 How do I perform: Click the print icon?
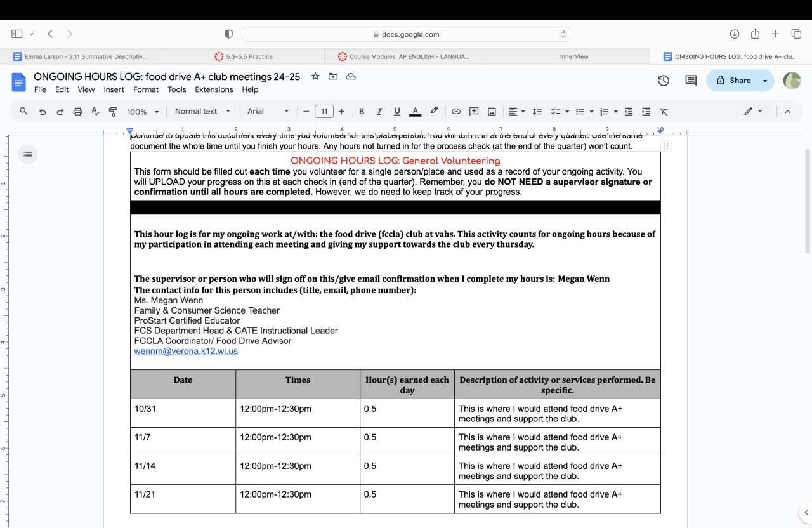(x=77, y=112)
